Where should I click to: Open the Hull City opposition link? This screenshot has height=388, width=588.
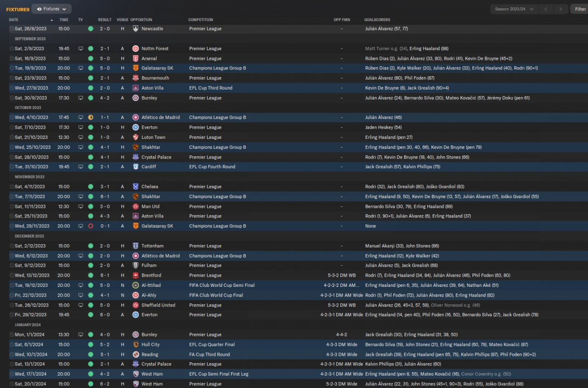click(151, 344)
